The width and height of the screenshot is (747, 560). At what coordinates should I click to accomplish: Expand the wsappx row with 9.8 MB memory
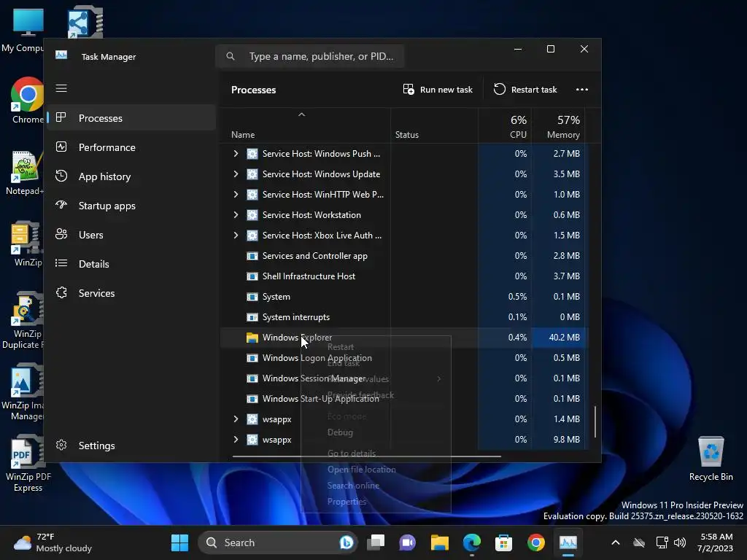coord(236,440)
